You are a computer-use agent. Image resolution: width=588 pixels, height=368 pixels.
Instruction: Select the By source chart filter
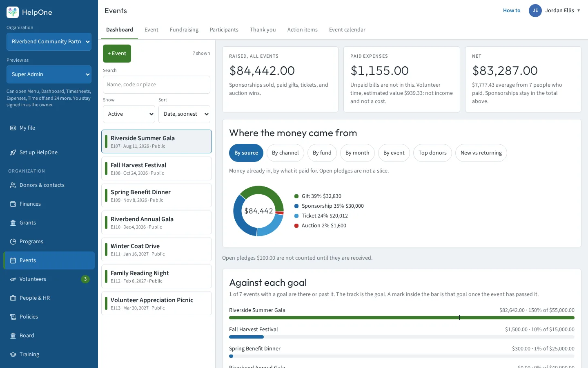click(246, 153)
